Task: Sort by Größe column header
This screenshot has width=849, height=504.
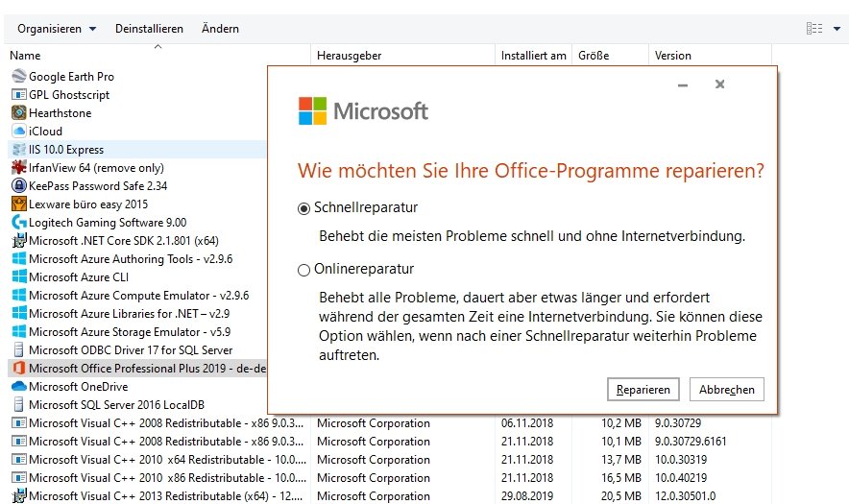Action: (610, 56)
